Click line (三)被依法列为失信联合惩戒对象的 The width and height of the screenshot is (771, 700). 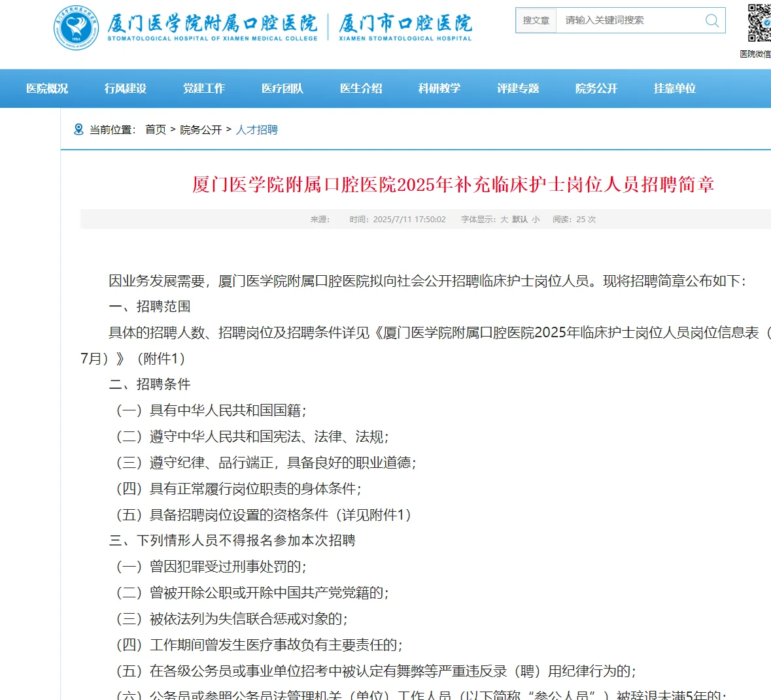pos(232,619)
